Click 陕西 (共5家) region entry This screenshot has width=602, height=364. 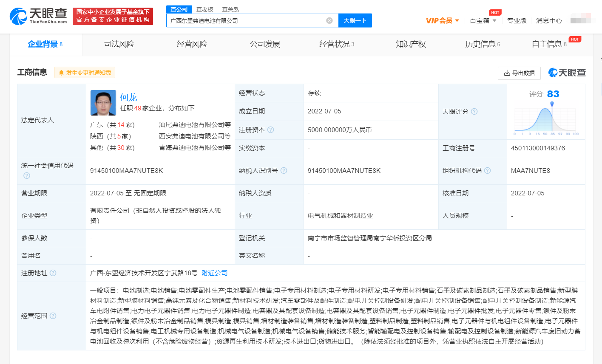click(111, 136)
